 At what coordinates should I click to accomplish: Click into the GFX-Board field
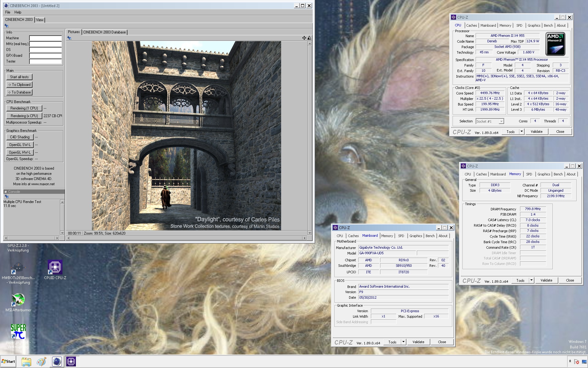pos(46,56)
